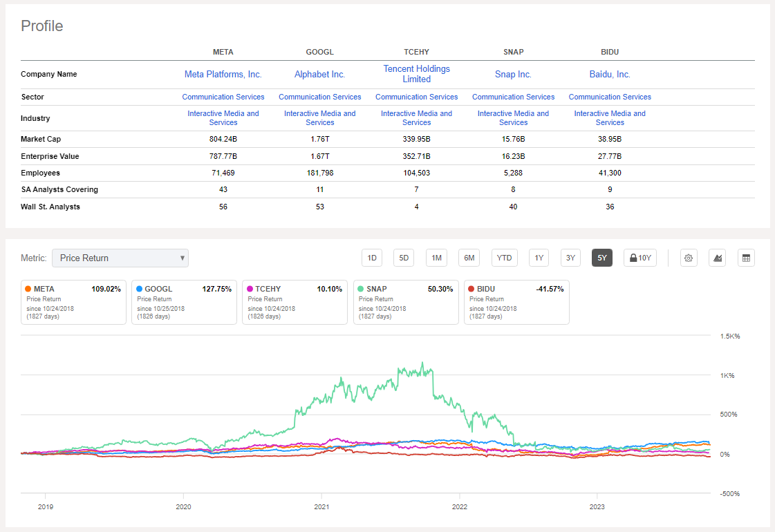
Task: Switch to area chart view icon
Action: point(717,258)
